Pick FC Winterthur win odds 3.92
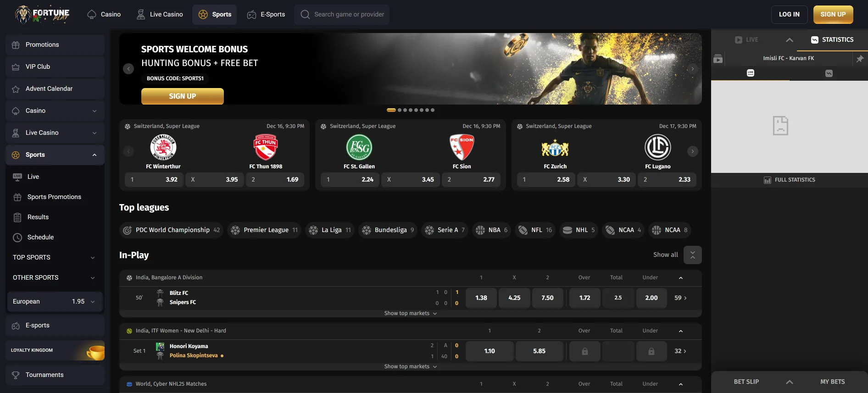The height and width of the screenshot is (393, 868). [x=154, y=180]
